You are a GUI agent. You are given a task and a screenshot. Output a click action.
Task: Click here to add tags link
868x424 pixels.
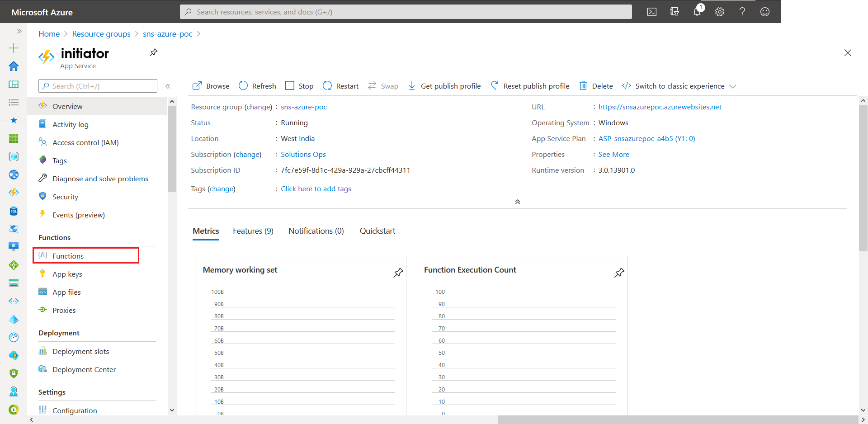[x=316, y=189]
